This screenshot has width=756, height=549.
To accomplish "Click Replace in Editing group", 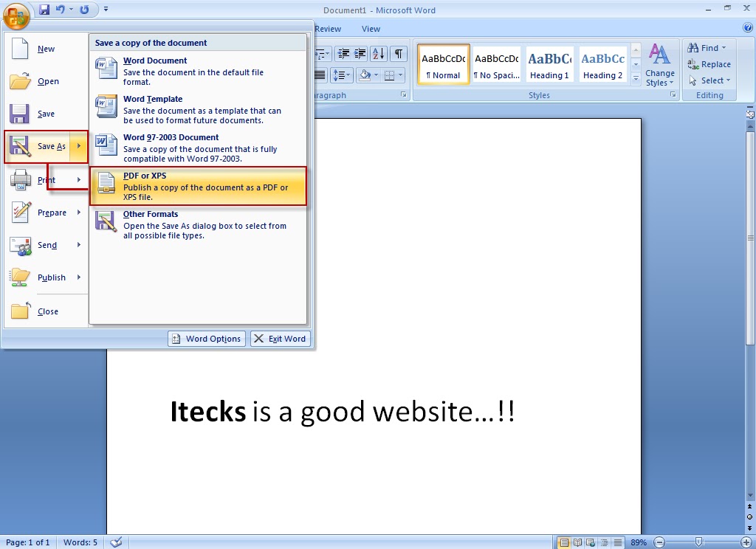I will [709, 64].
